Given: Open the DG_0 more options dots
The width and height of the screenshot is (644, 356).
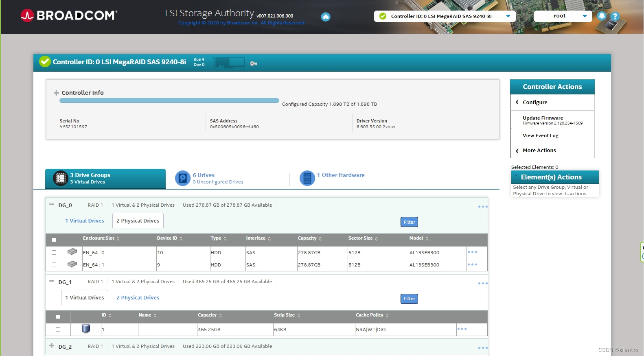Looking at the screenshot, I should coord(483,207).
